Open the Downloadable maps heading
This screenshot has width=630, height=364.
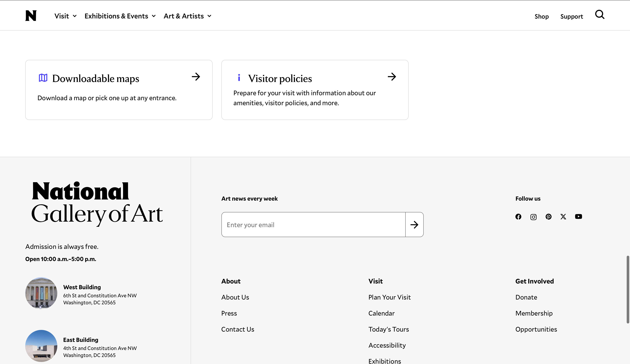tap(96, 78)
